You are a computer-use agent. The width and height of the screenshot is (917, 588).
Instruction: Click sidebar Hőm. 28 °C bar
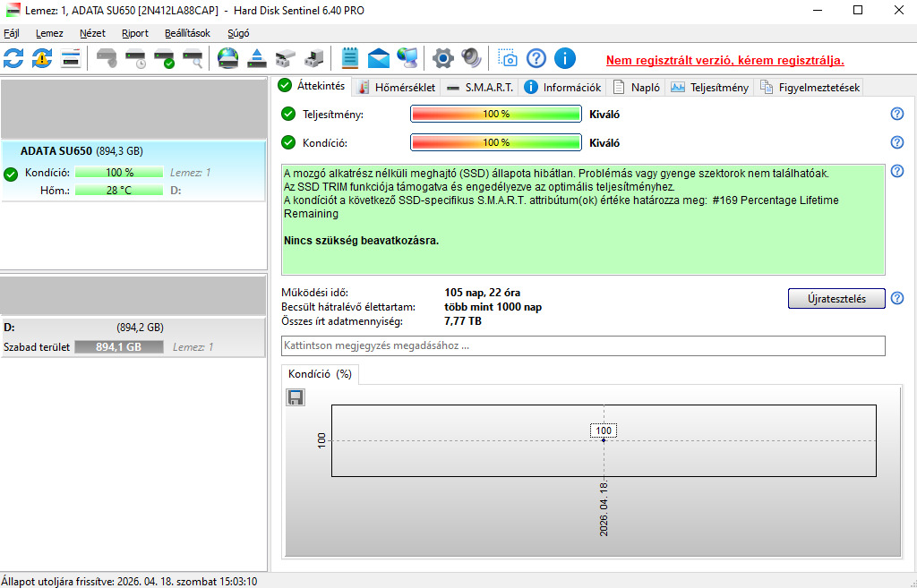coord(119,190)
